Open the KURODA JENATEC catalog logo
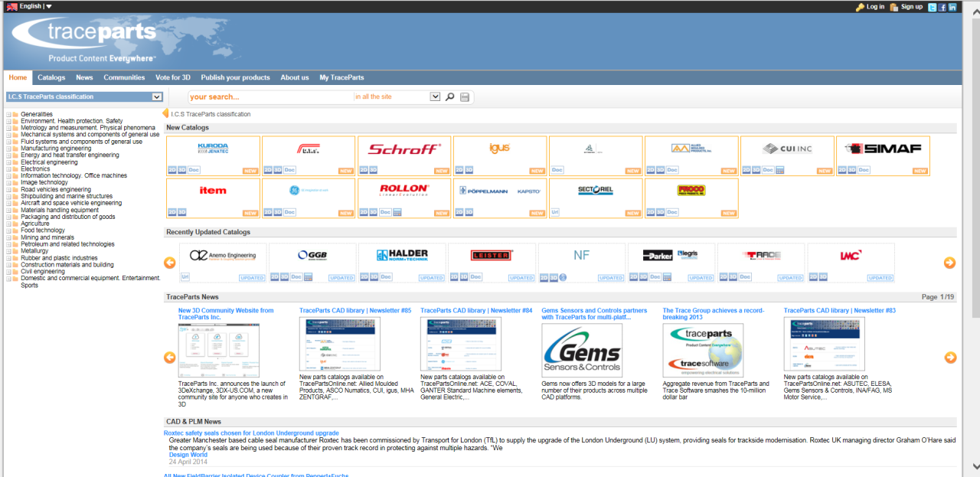The height and width of the screenshot is (477, 980). 213,148
